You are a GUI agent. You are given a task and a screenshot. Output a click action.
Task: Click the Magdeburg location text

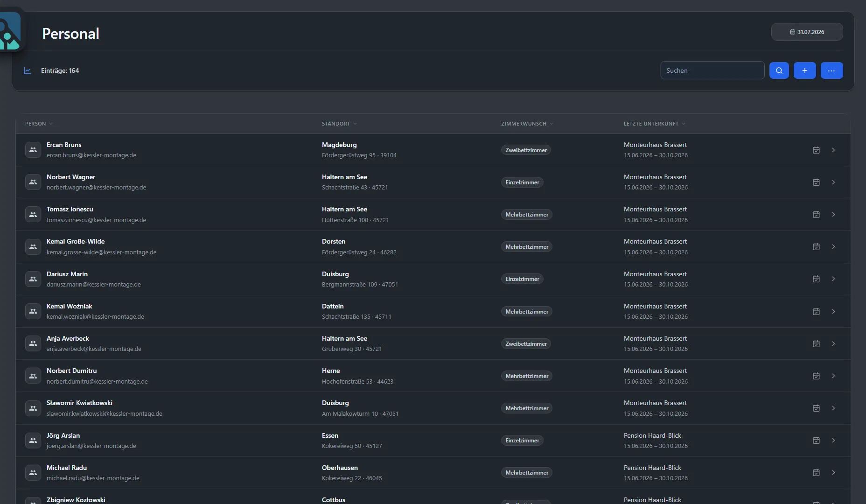pyautogui.click(x=339, y=145)
